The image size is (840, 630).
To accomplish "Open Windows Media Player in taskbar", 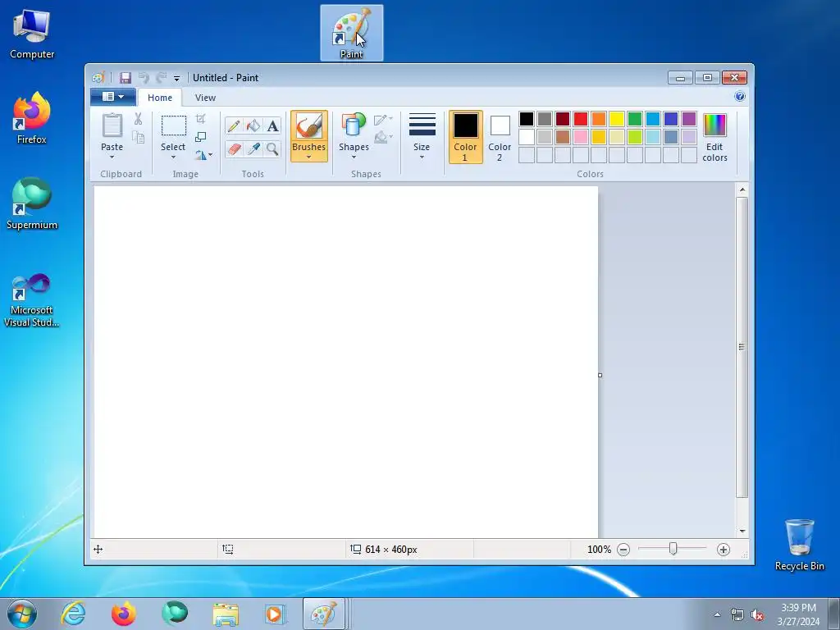I will tap(276, 614).
